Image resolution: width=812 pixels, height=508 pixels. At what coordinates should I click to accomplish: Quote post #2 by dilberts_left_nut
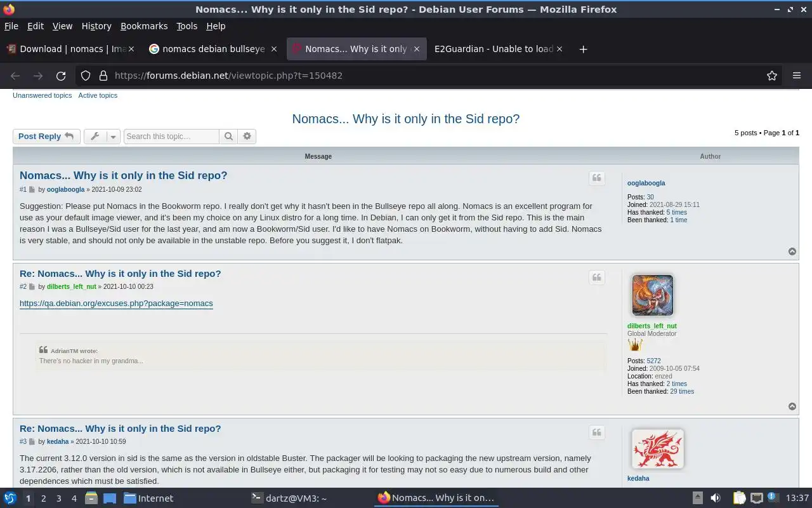click(x=597, y=277)
